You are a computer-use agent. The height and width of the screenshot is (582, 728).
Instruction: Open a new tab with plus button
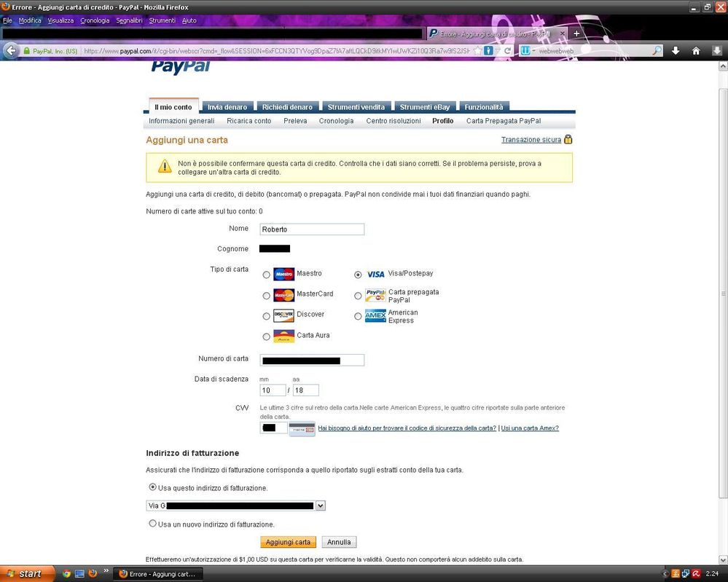(x=576, y=34)
